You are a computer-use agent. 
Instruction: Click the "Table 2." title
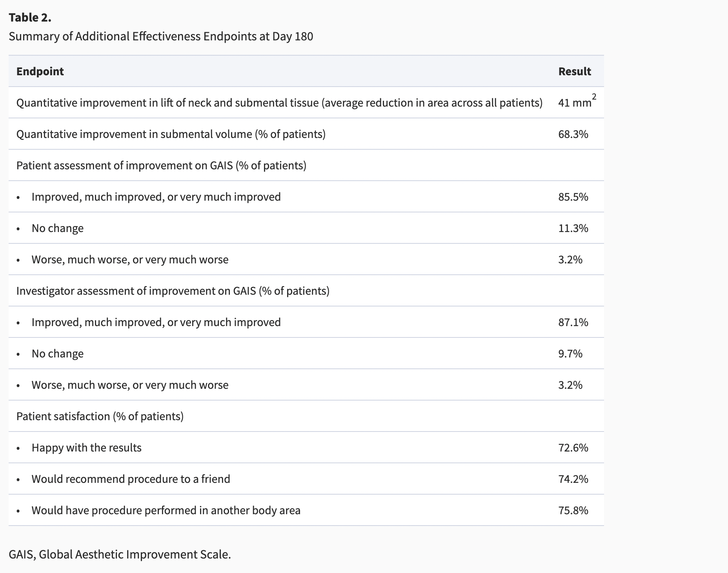pos(30,18)
